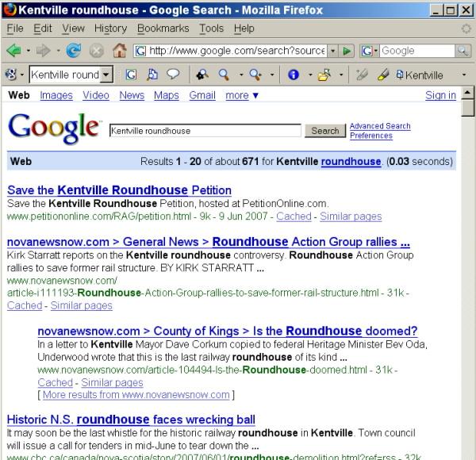Expand the URL bar history dropdown
476x460 pixels.
click(x=333, y=51)
